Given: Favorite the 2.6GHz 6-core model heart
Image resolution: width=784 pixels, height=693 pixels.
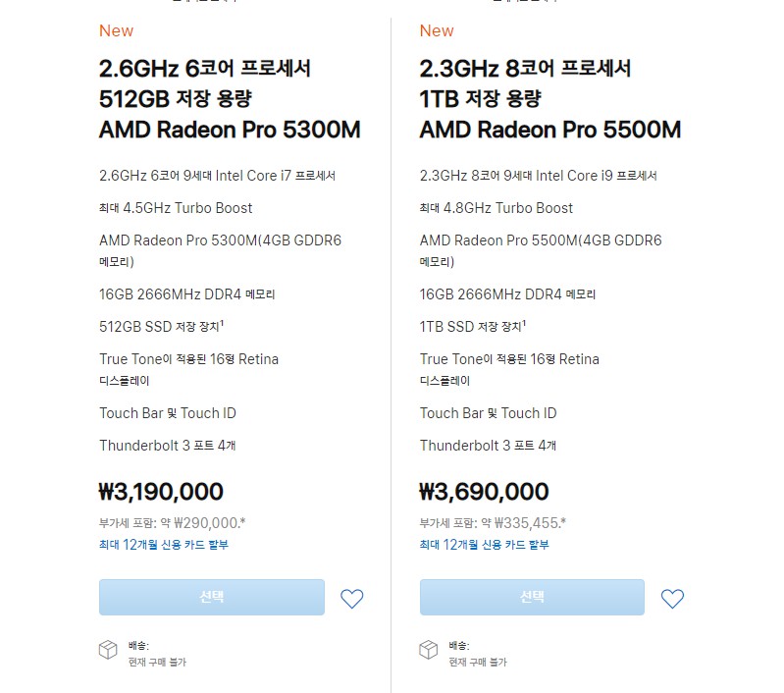Looking at the screenshot, I should pos(351,599).
